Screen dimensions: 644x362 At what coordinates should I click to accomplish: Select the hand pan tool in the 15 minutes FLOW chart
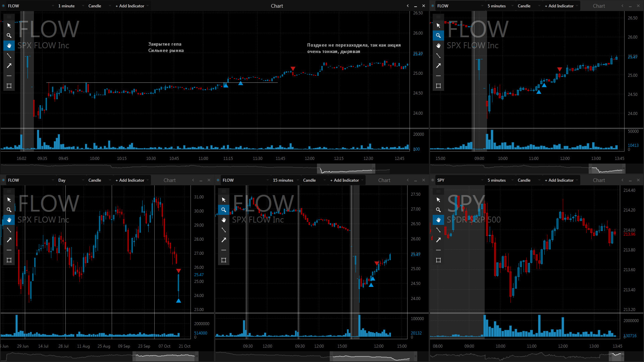pyautogui.click(x=224, y=220)
